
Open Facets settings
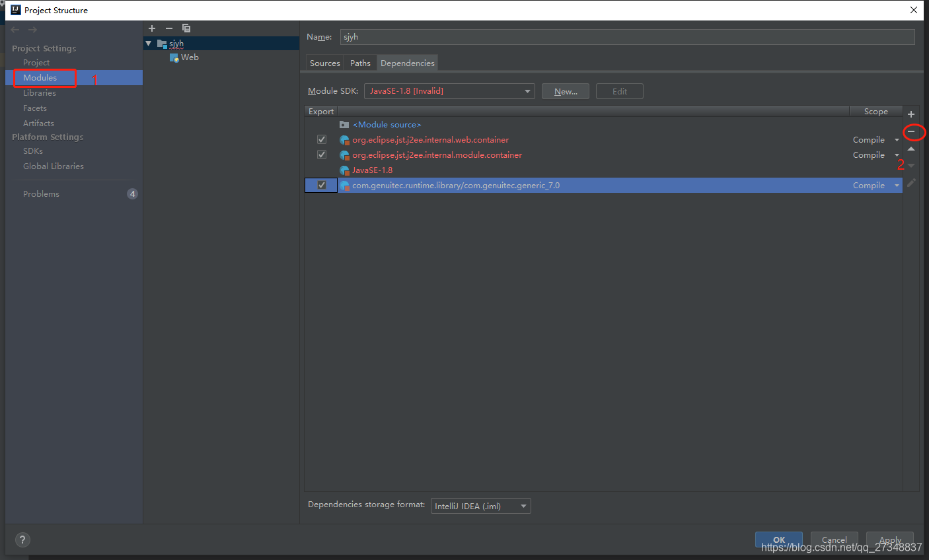point(35,108)
